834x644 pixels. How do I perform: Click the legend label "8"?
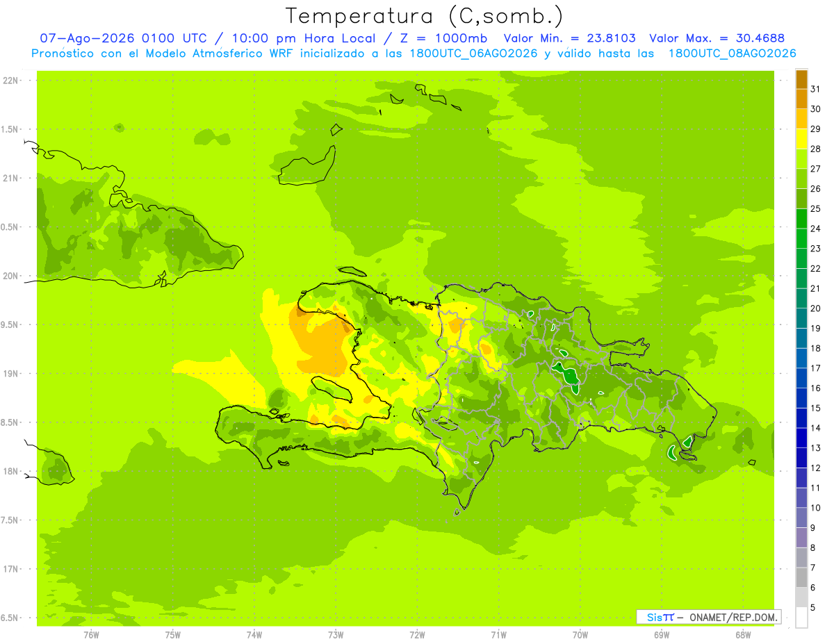[x=813, y=548]
